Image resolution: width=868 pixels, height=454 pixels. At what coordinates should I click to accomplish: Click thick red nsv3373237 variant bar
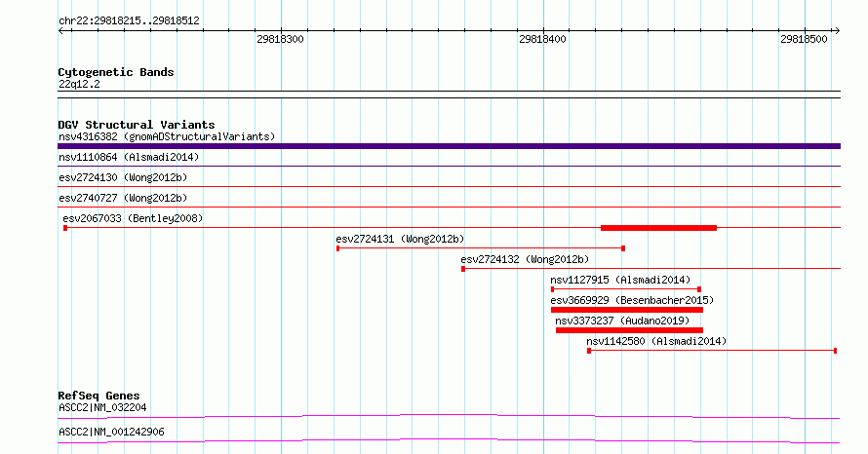pos(629,330)
